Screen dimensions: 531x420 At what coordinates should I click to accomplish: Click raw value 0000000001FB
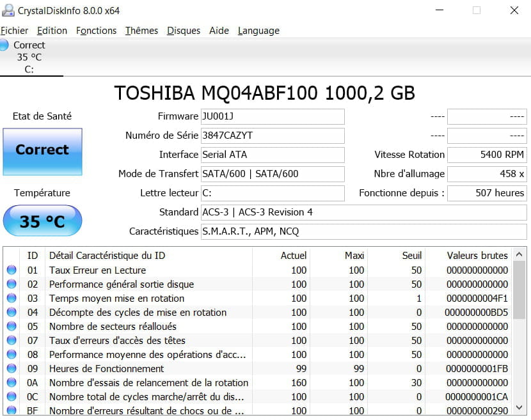477,369
